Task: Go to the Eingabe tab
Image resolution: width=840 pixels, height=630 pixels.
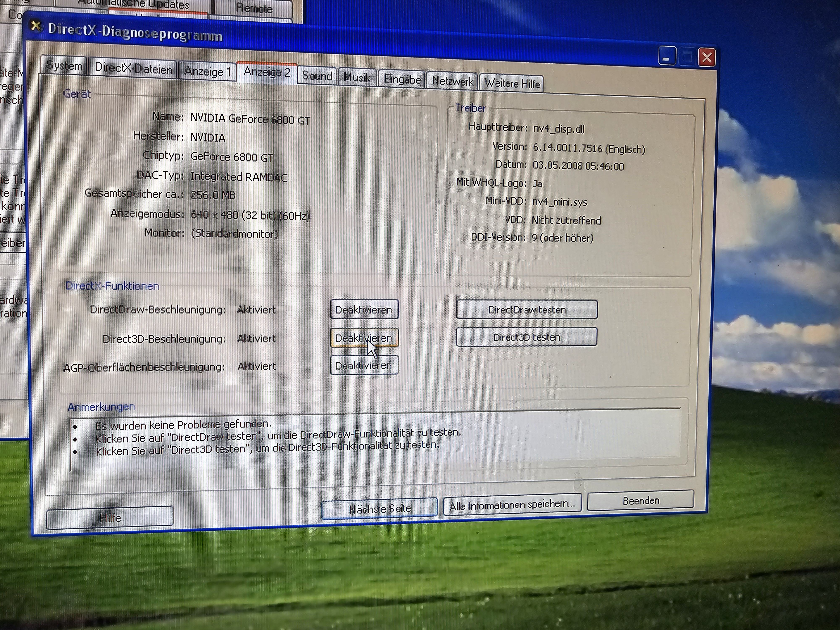Action: pyautogui.click(x=402, y=79)
